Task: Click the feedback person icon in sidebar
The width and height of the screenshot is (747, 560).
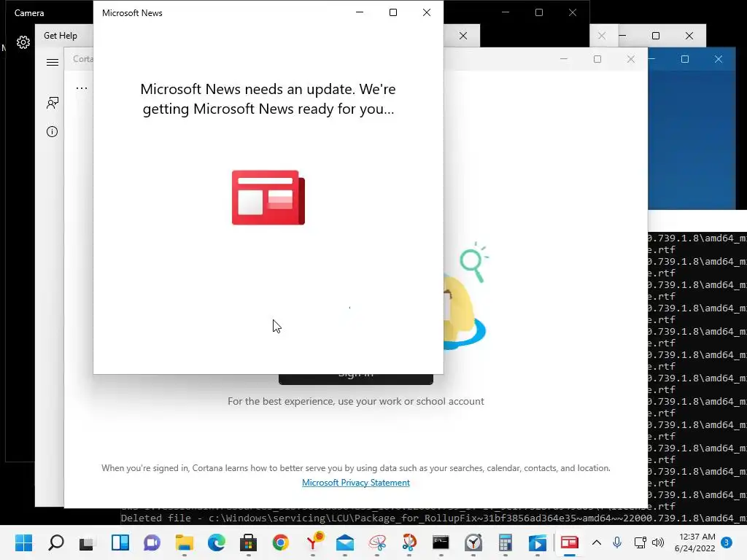Action: point(53,103)
